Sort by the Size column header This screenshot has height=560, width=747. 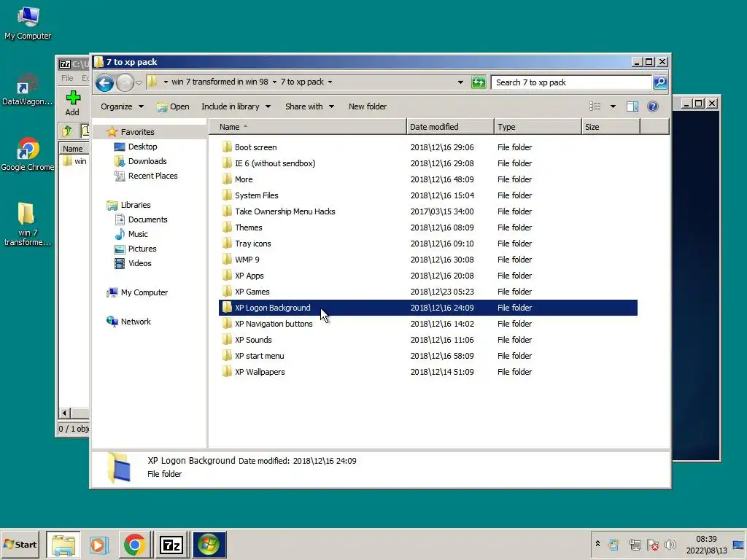click(611, 127)
